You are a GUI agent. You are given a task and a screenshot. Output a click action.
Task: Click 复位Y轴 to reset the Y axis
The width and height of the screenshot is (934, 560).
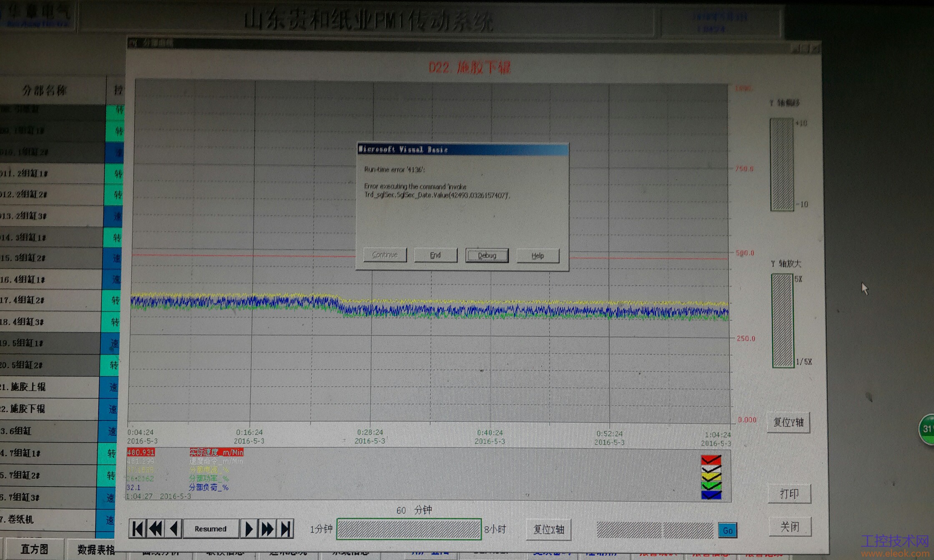click(x=788, y=422)
